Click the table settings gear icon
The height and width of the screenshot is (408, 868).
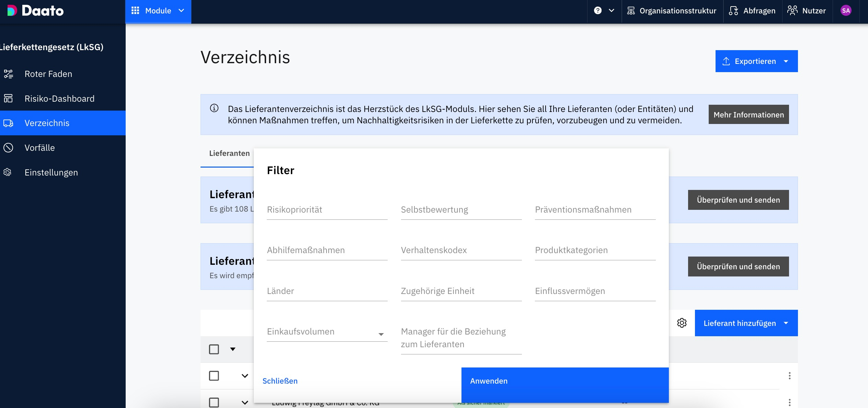682,323
